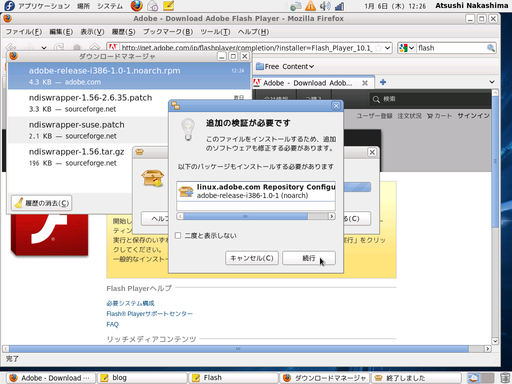Open the ファイル menu in Firefox
The width and height of the screenshot is (512, 384).
pyautogui.click(x=24, y=32)
